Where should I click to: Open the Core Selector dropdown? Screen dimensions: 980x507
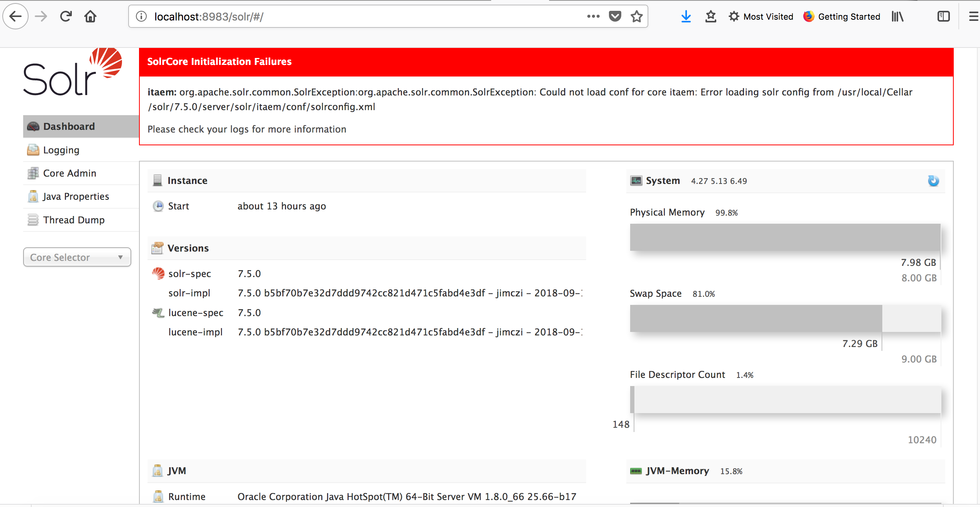77,257
